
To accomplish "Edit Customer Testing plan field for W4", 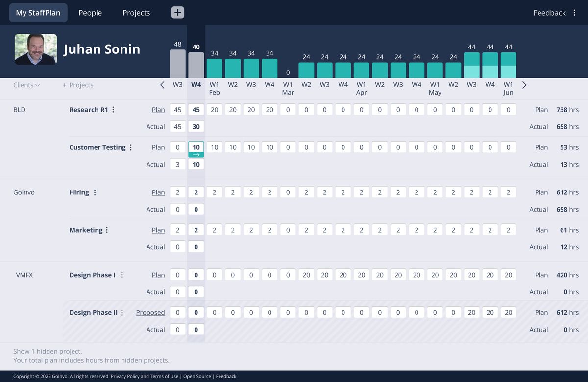I will [x=196, y=147].
